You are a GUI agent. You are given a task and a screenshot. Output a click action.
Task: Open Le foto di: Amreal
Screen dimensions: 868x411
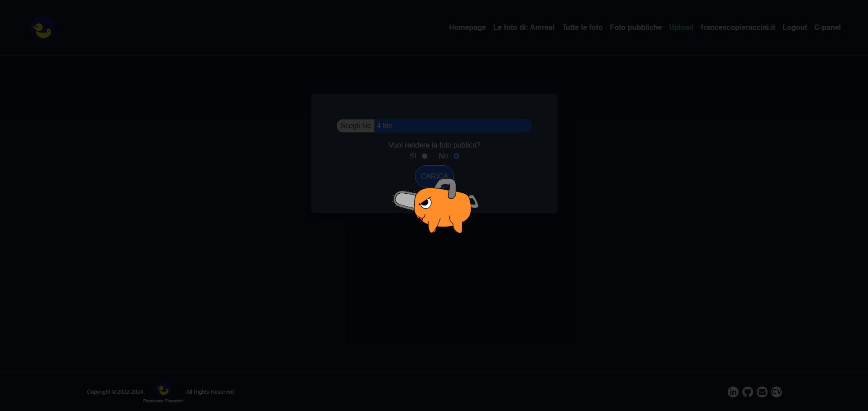(x=524, y=27)
